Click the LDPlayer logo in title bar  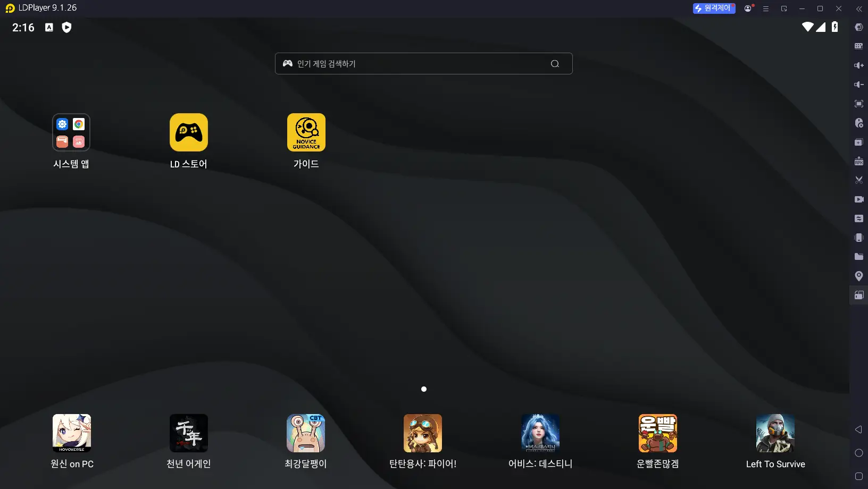(10, 9)
